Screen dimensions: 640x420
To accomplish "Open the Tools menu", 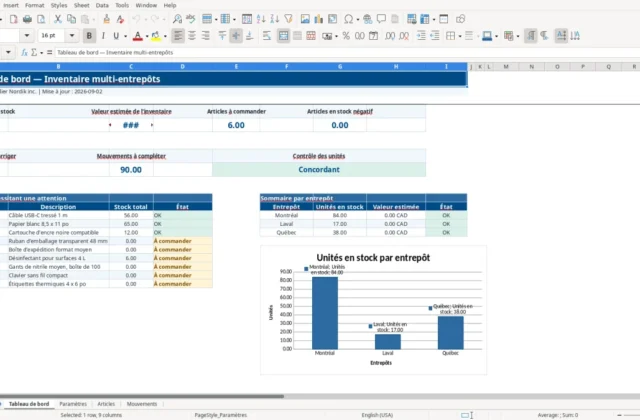I will pyautogui.click(x=122, y=5).
